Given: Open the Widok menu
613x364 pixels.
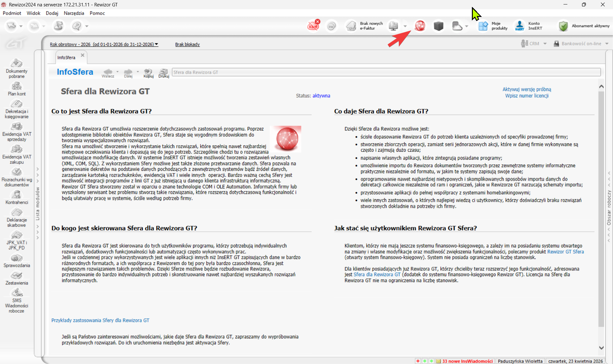Looking at the screenshot, I should 34,13.
